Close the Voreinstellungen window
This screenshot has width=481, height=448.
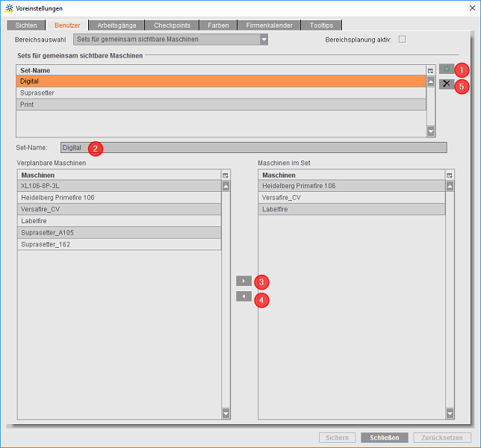click(x=472, y=8)
